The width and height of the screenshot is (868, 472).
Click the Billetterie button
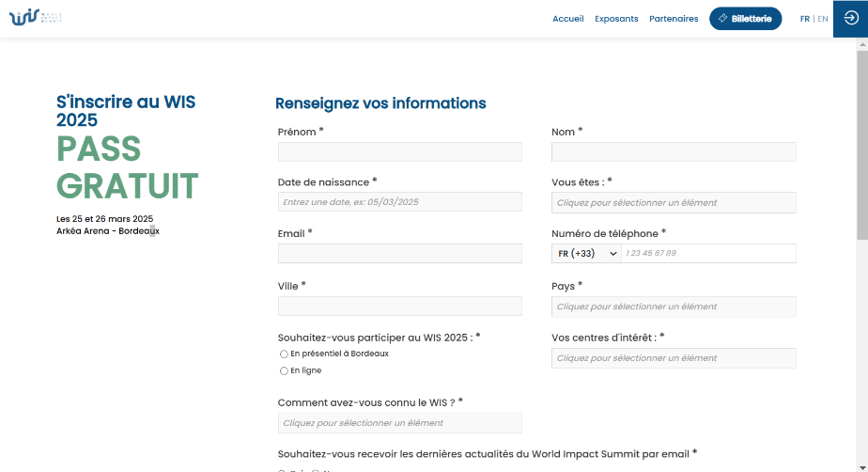pos(745,19)
